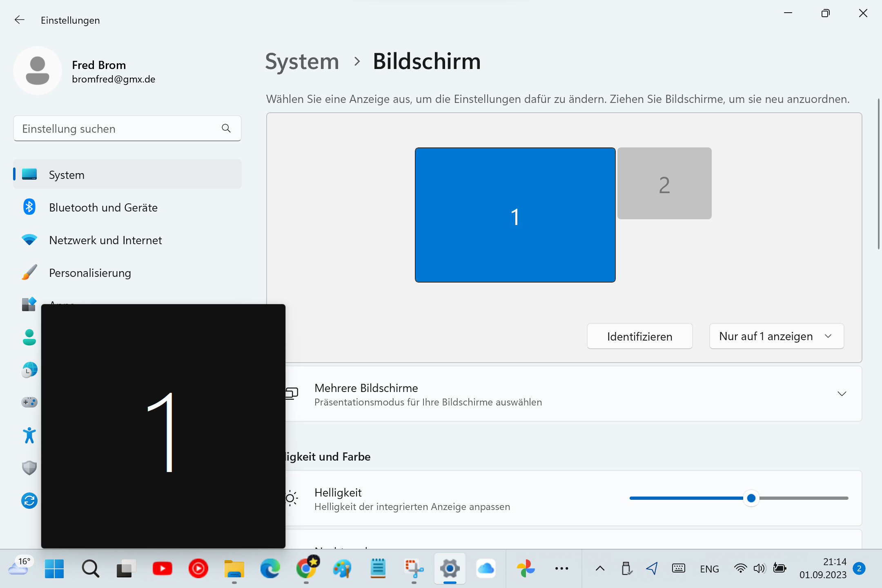Open the privacy shield icon in sidebar

(29, 468)
